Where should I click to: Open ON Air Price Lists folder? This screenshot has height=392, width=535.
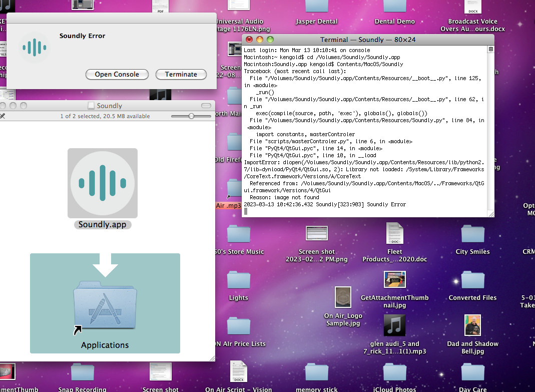click(x=239, y=326)
